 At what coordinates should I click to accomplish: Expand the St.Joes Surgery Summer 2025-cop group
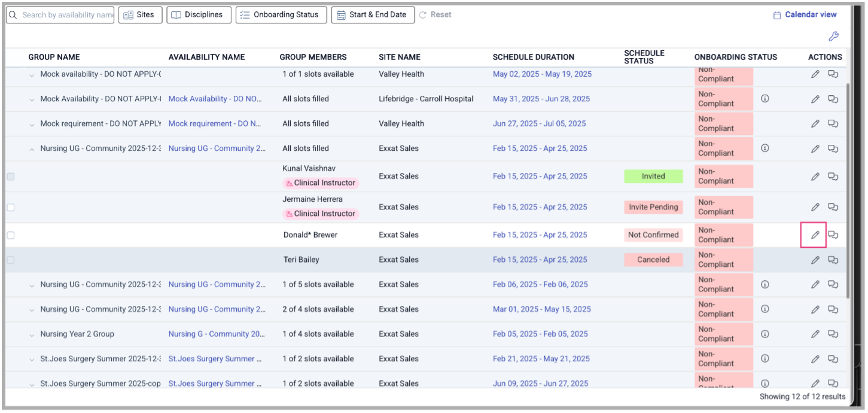point(31,383)
